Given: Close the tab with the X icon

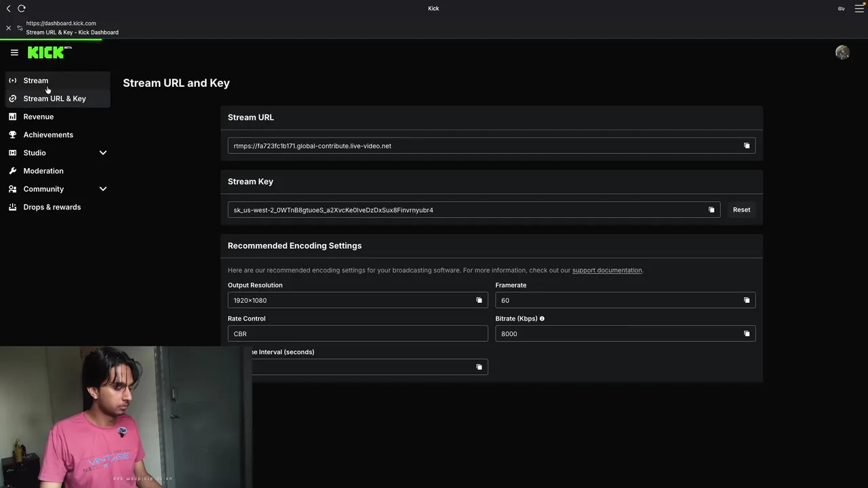Looking at the screenshot, I should (8, 28).
